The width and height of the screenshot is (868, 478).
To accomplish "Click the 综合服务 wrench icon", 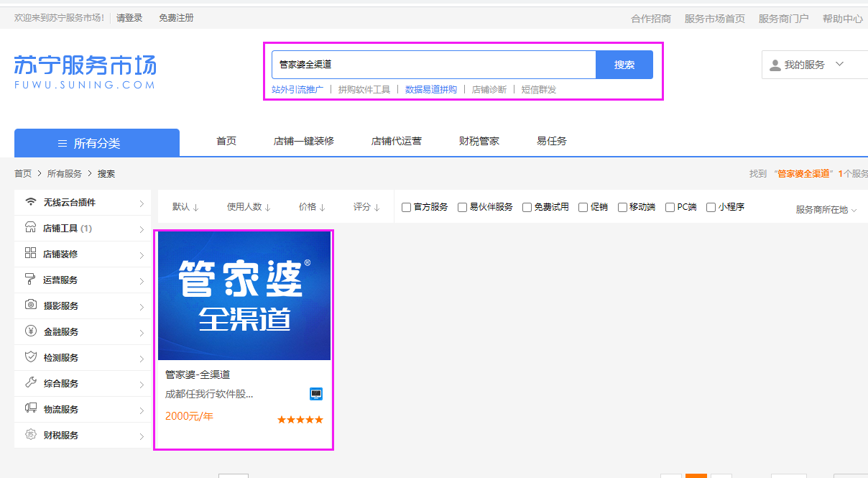I will coord(30,382).
